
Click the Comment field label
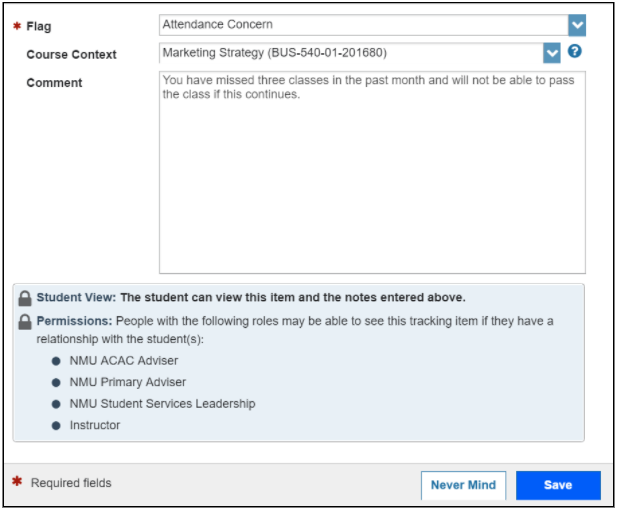tap(54, 82)
